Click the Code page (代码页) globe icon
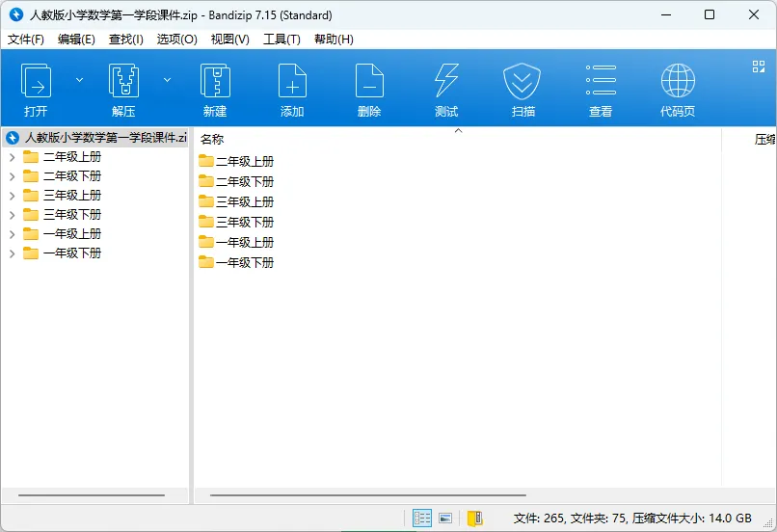Screen dimensions: 777x532 pyautogui.click(x=678, y=81)
